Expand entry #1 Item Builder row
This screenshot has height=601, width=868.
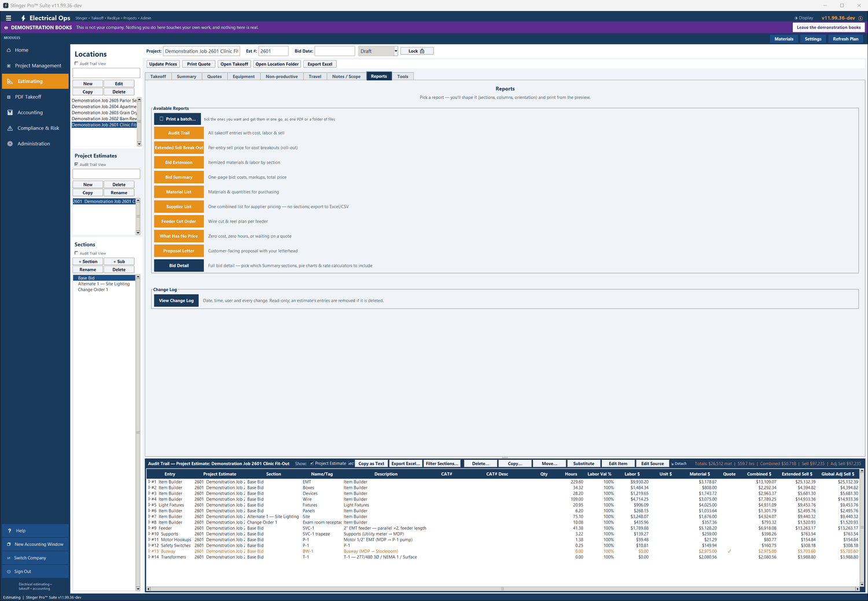[149, 482]
